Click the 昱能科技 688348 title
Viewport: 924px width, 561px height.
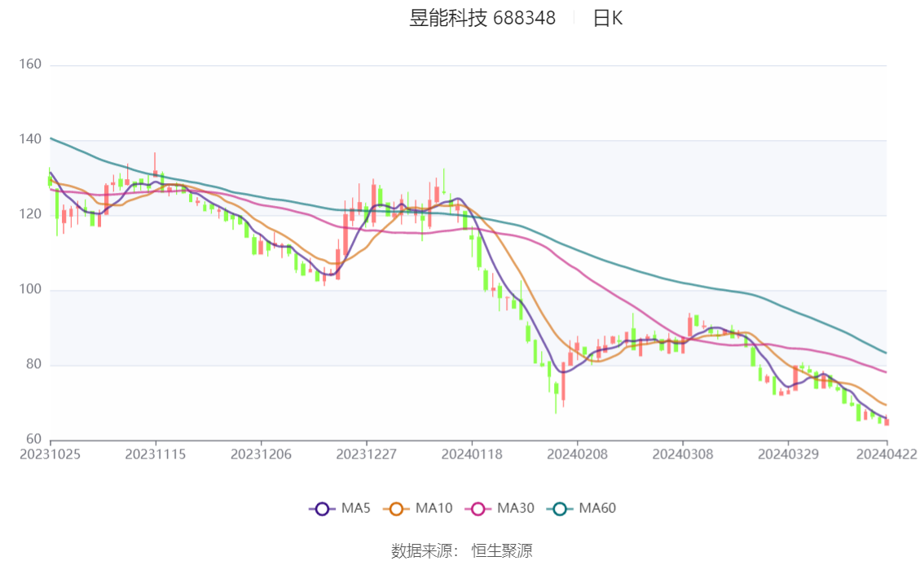[x=482, y=19]
